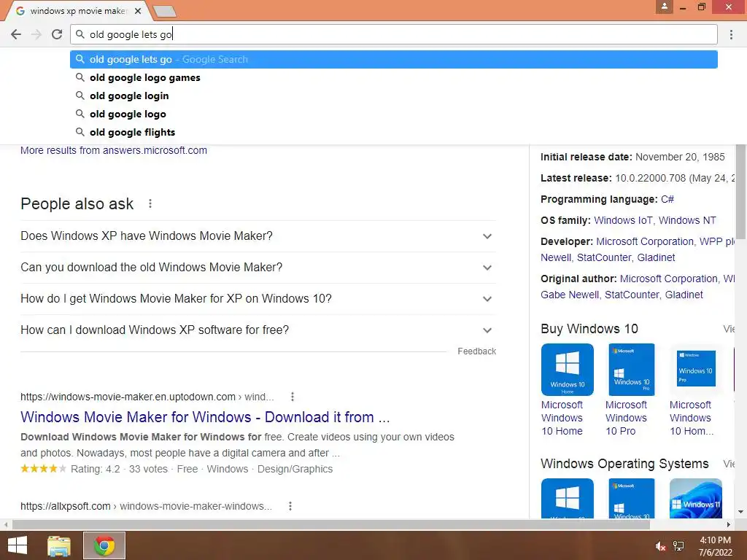747x560 pixels.
Task: Select the 'windows xp movie maker' tab
Action: click(x=77, y=10)
